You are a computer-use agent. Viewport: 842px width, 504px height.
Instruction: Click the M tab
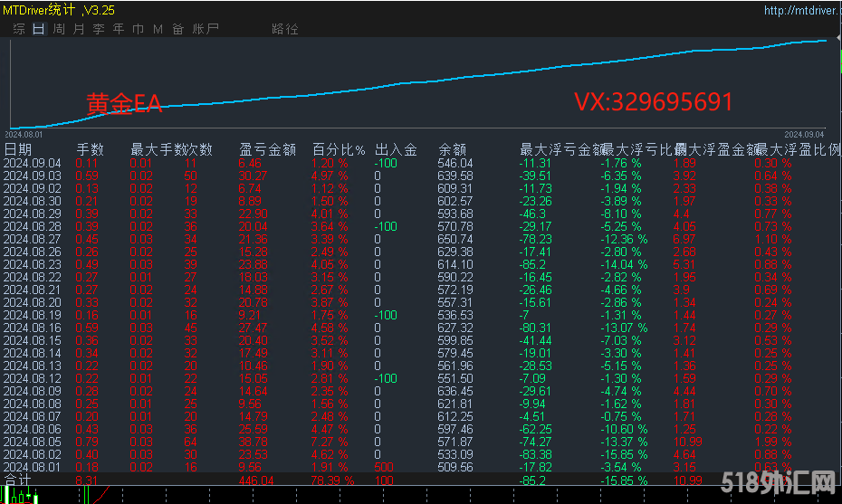pyautogui.click(x=158, y=29)
